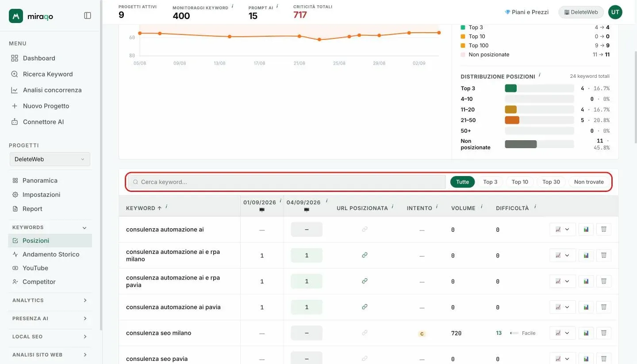Open Piani e Prezzi link

coord(526,12)
